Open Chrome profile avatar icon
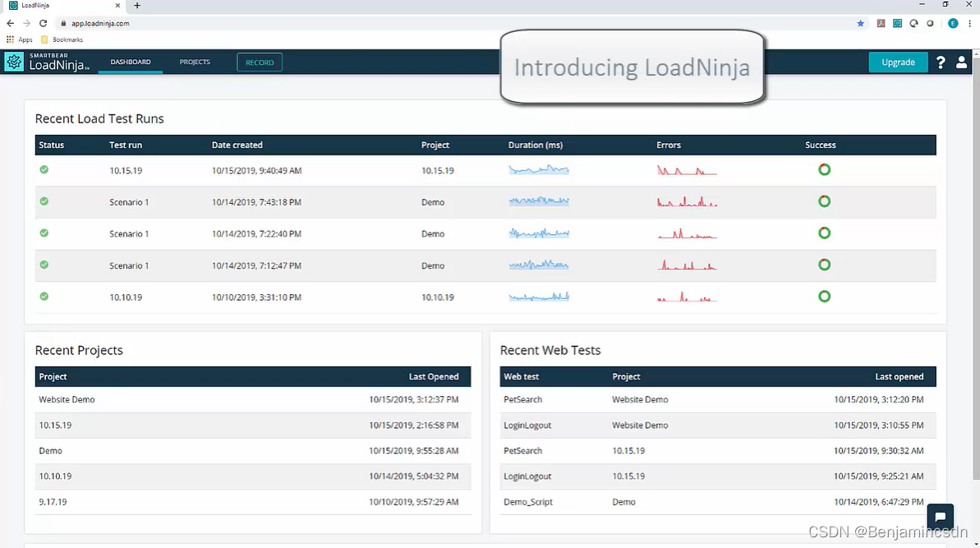Viewport: 980px width, 548px height. pyautogui.click(x=953, y=23)
